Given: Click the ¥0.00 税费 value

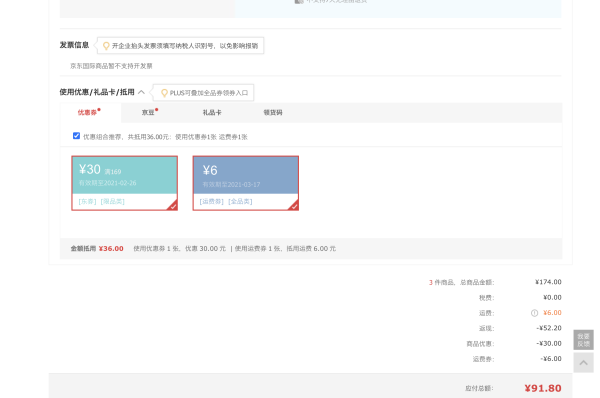Looking at the screenshot, I should coord(552,297).
